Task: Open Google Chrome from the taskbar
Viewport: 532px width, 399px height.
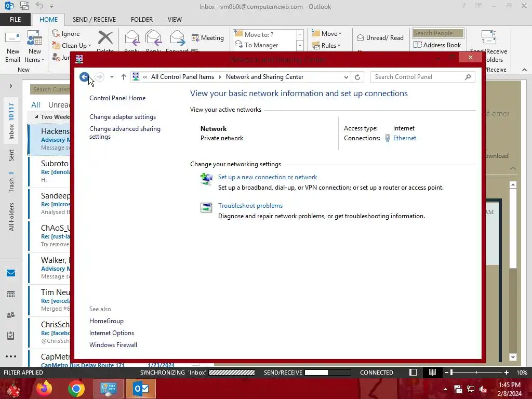Action: pos(76,389)
